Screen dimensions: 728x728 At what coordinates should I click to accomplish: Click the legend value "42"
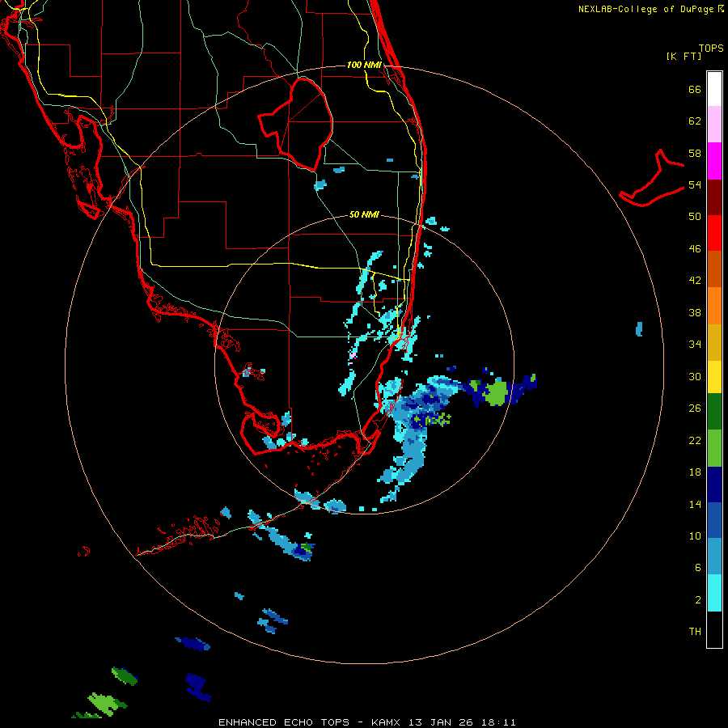pyautogui.click(x=695, y=281)
